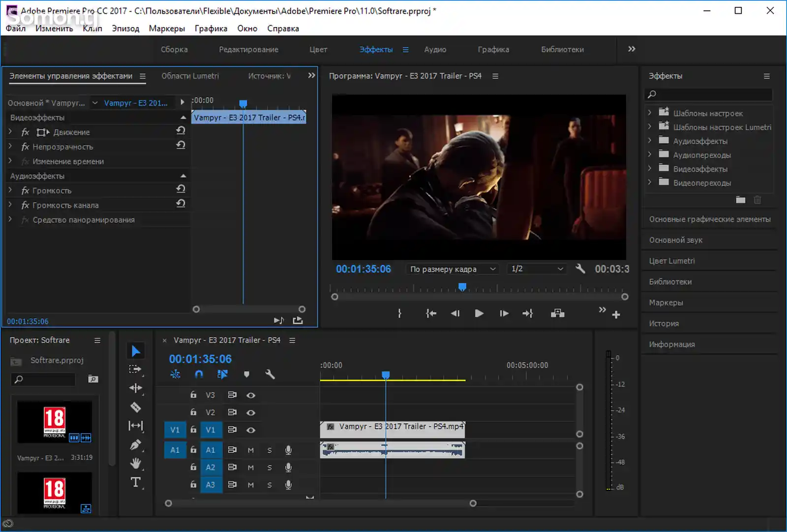
Task: Click play audio icon in effect controls footer
Action: (x=279, y=321)
